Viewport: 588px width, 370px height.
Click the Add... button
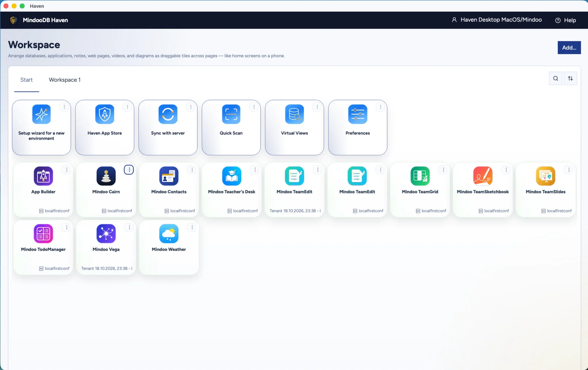click(569, 47)
